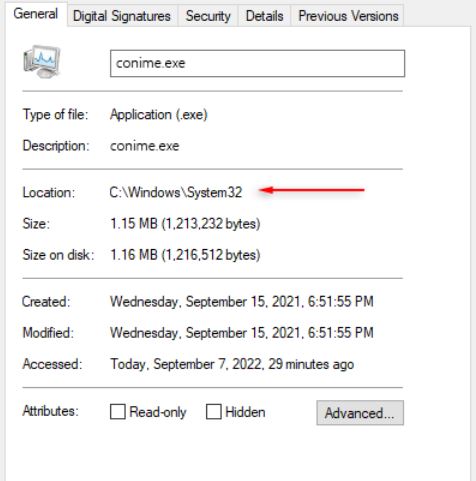The image size is (476, 481).
Task: Open the Advanced attributes dialog
Action: 360,413
